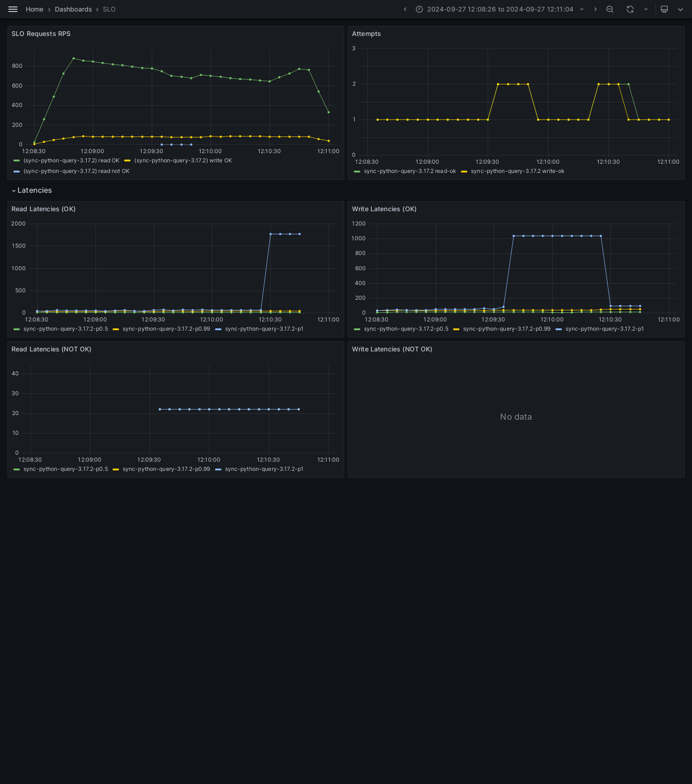
Task: Click the SLO breadcrumb
Action: (109, 9)
